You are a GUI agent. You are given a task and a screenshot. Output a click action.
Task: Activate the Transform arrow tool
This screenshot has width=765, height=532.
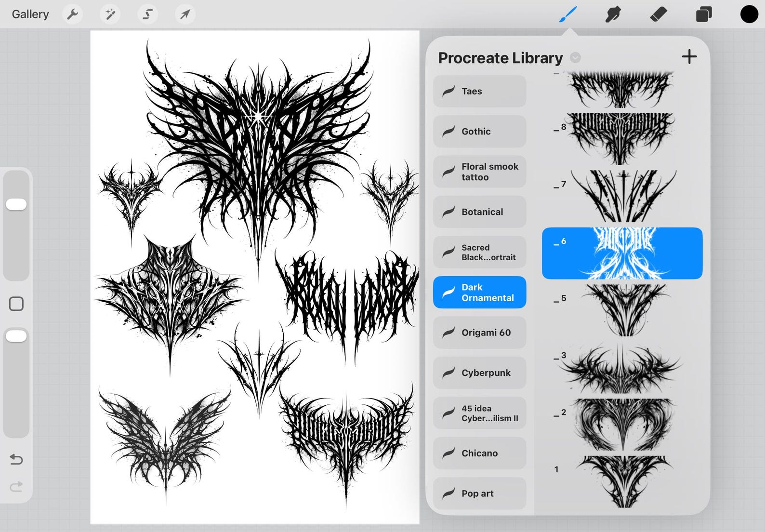tap(185, 14)
